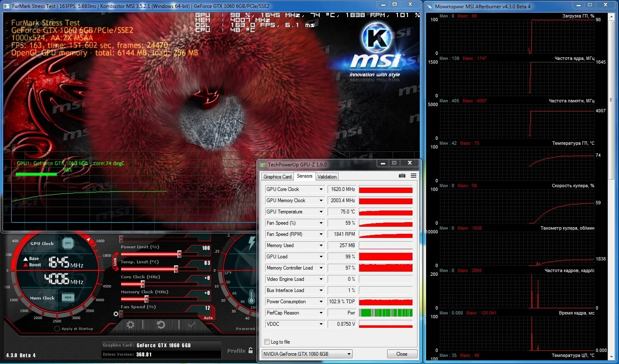Take GPU-Z screenshot with camera icon

coord(402,176)
